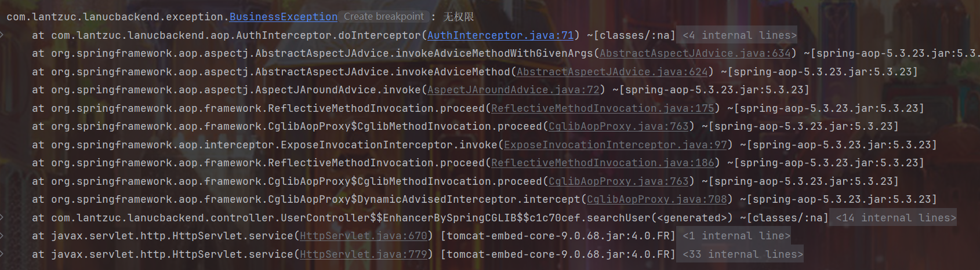Toggle fold arrow beside AuthInterceptor.doInterceptor line
Viewport: 980px width, 270px height.
(2, 35)
